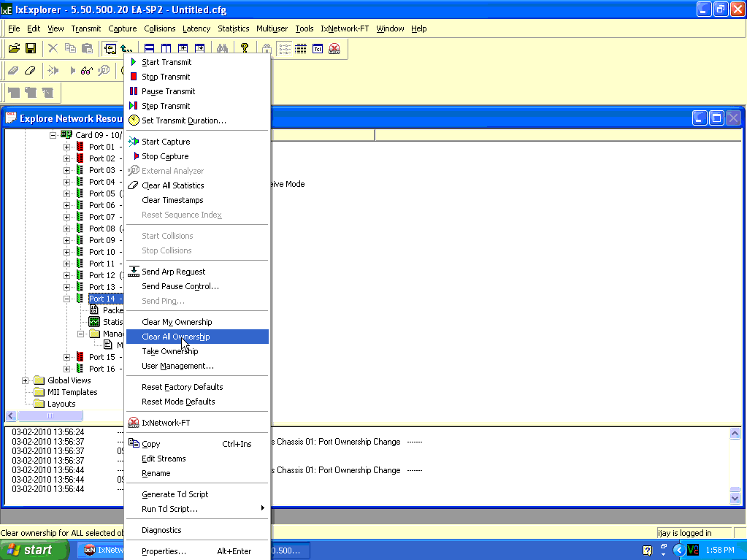Image resolution: width=747 pixels, height=560 pixels.
Task: Collapse the Manage folder under Port 14
Action: tap(80, 334)
